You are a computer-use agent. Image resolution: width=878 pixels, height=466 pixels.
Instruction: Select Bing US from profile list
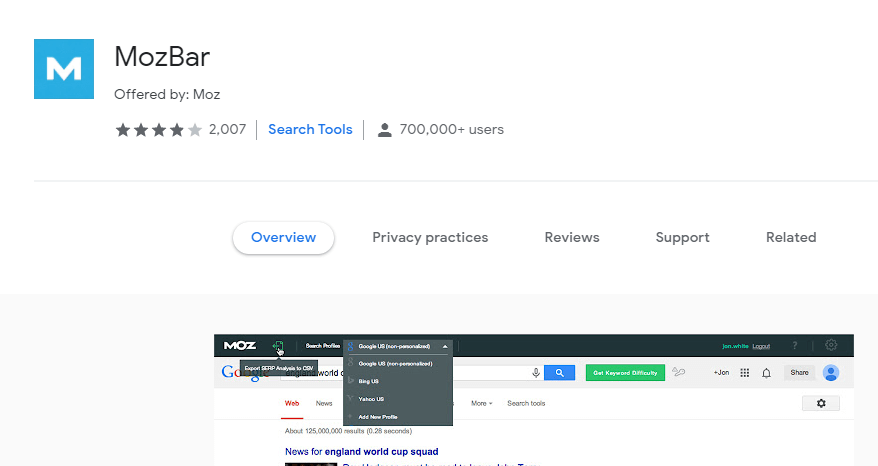(368, 381)
